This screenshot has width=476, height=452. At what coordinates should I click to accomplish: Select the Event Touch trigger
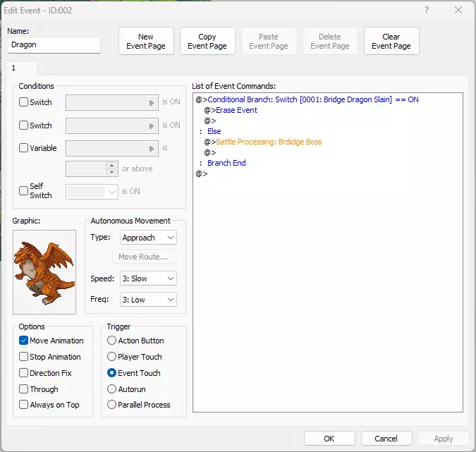111,372
